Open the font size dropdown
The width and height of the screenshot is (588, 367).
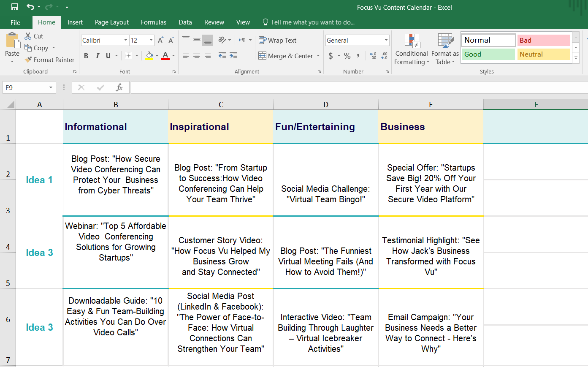point(152,41)
